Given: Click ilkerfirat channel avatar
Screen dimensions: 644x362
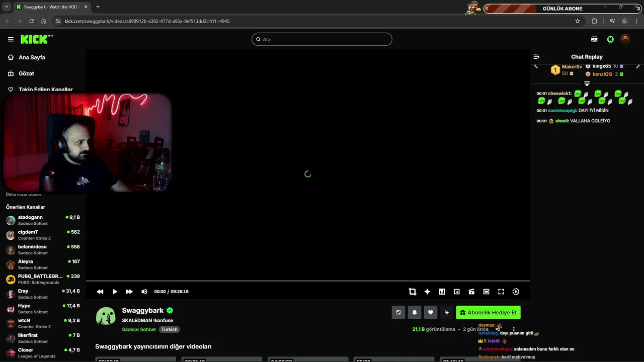Looking at the screenshot, I should coord(11,338).
